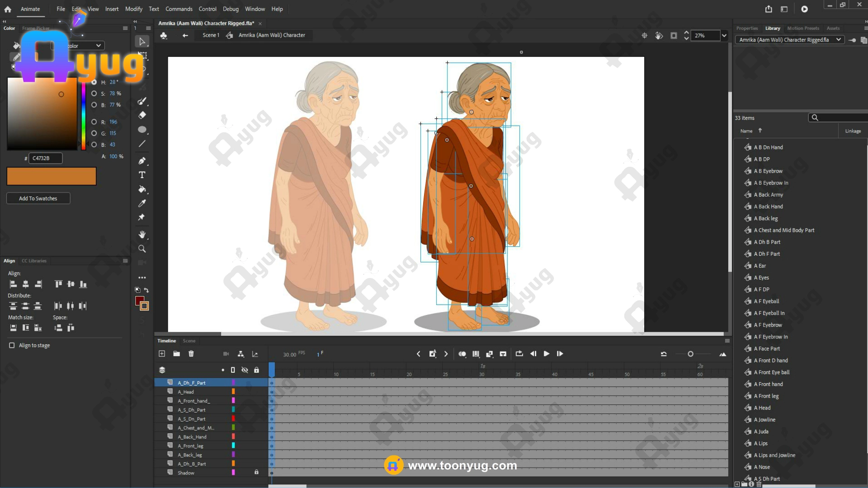Toggle lock on the Shadow layer

pos(256,472)
